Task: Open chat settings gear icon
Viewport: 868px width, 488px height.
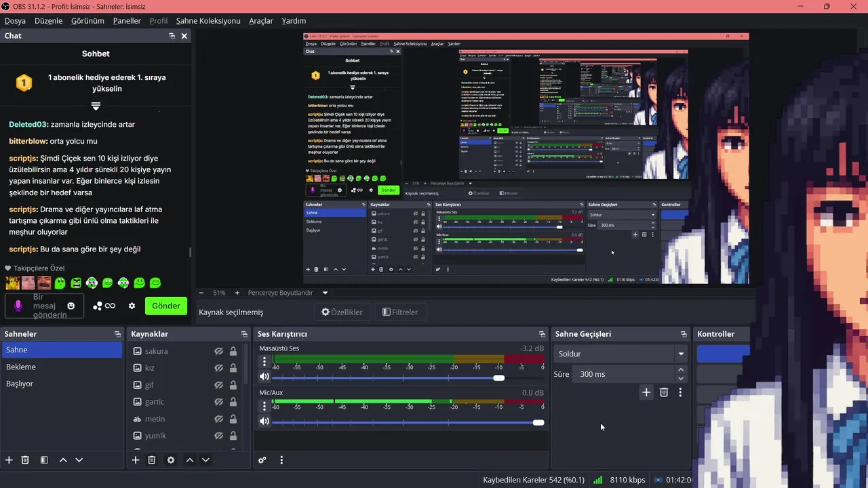Action: pos(132,306)
